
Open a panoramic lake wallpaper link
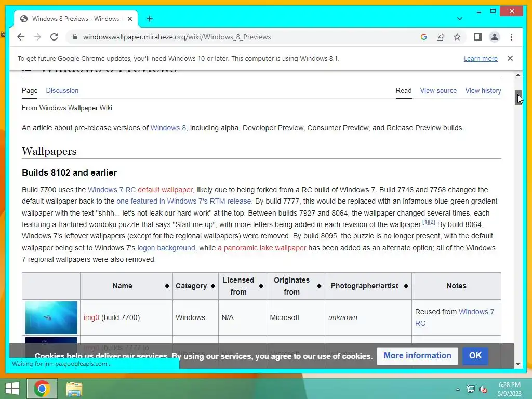coord(262,248)
